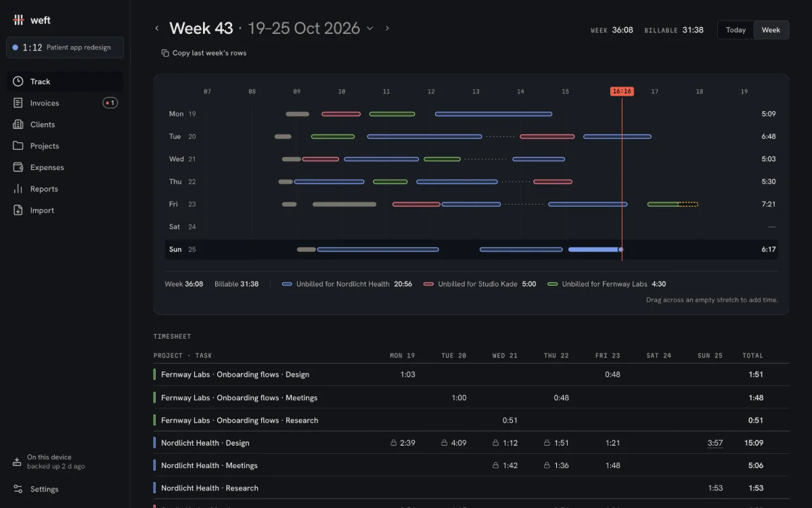Open the Invoices section
Viewport: 812px width, 508px height.
pyautogui.click(x=65, y=103)
